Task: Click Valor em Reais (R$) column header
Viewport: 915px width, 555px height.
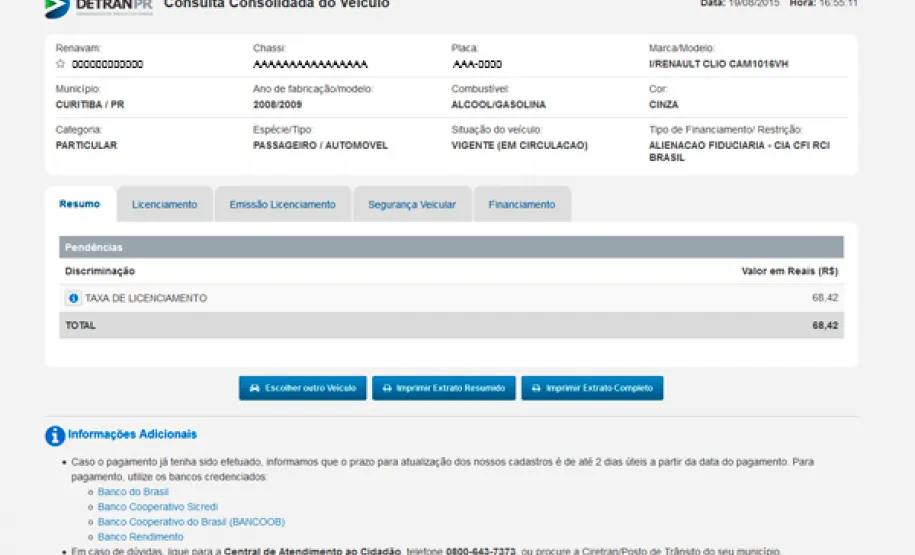Action: click(x=790, y=271)
